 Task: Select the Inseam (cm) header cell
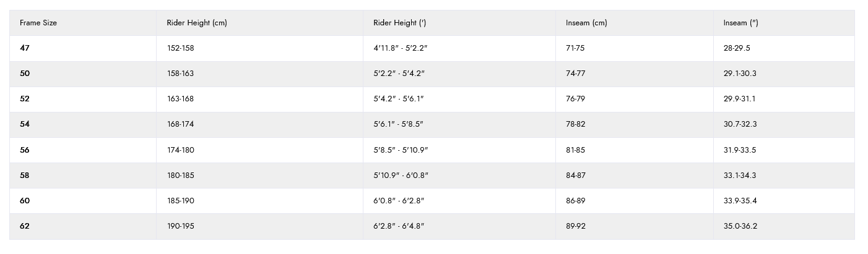click(x=586, y=23)
